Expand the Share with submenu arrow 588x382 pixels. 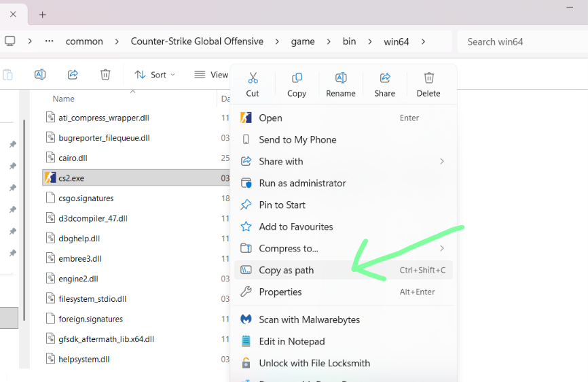pyautogui.click(x=442, y=161)
